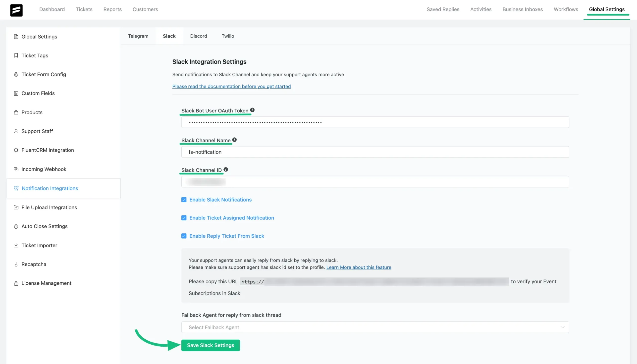Image resolution: width=637 pixels, height=364 pixels.
Task: Open Tickets in top navigation
Action: tap(84, 9)
